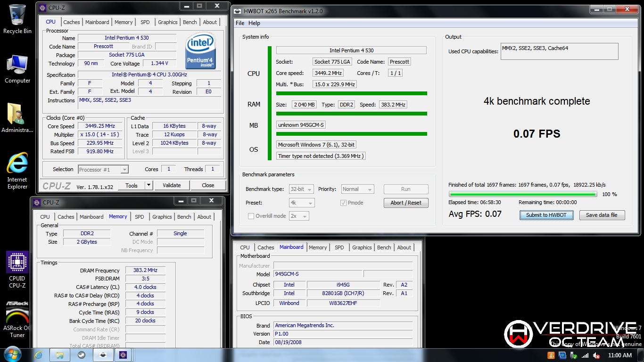The height and width of the screenshot is (362, 644).
Task: Launch Internet Explorer from the desktop
Action: (x=17, y=171)
